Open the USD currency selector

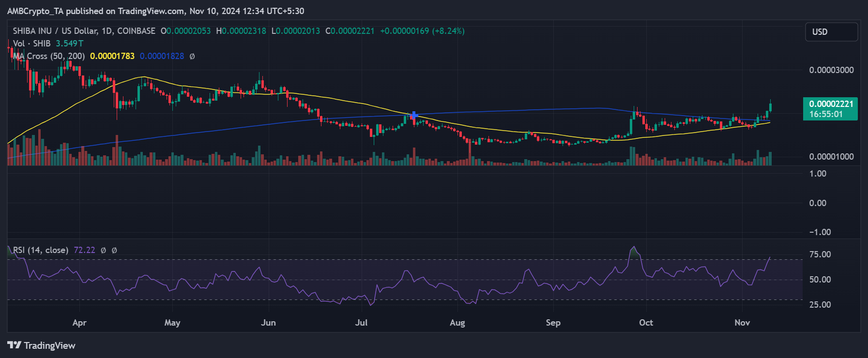(831, 32)
